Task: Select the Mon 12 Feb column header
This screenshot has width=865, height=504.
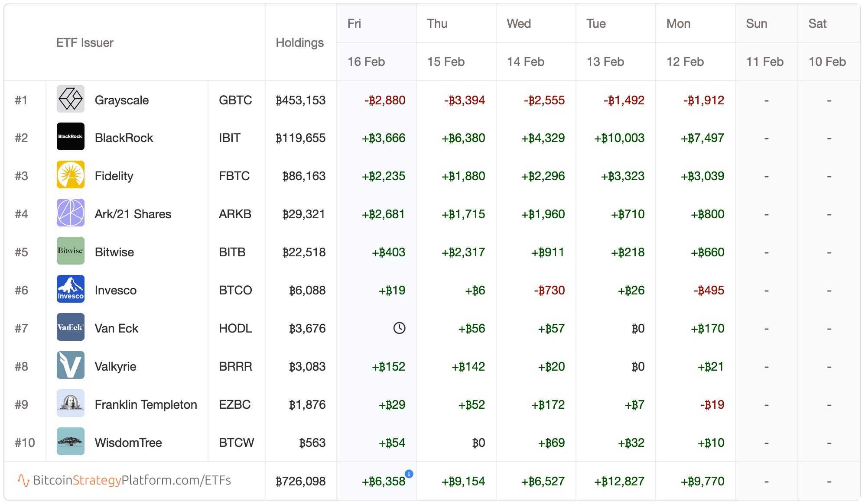Action: 696,42
